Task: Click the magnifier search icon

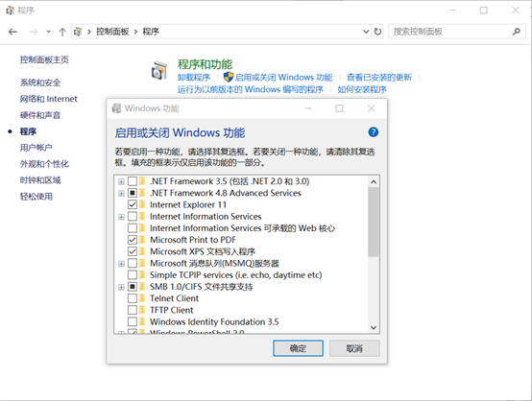Action: point(516,32)
